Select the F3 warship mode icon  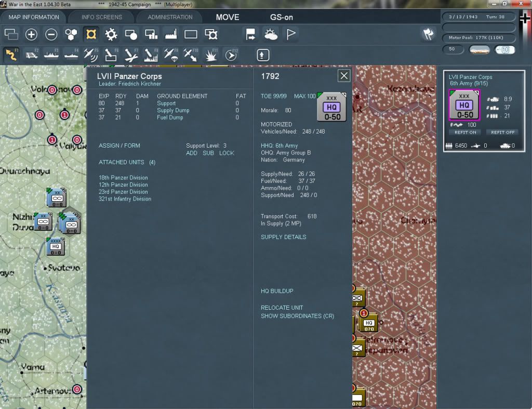tap(51, 55)
